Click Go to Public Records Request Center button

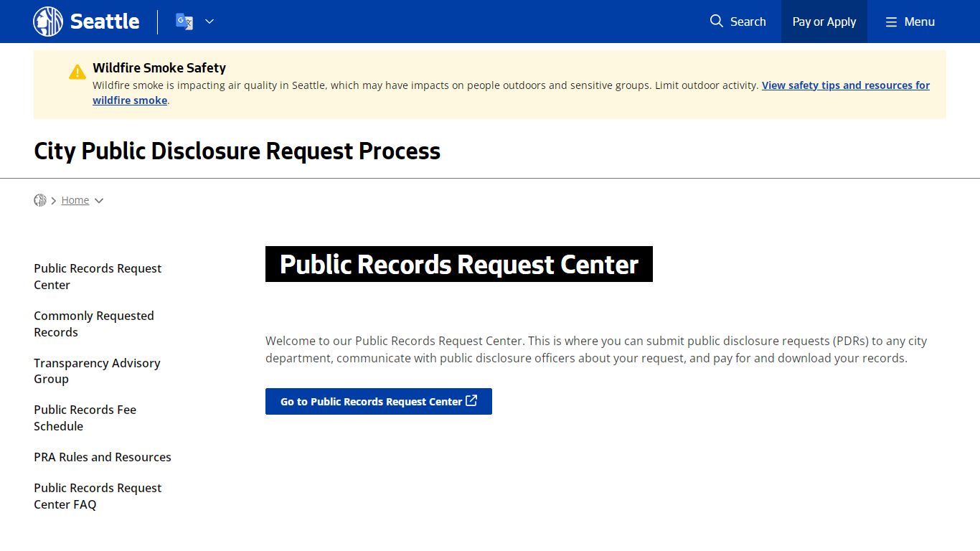tap(379, 401)
